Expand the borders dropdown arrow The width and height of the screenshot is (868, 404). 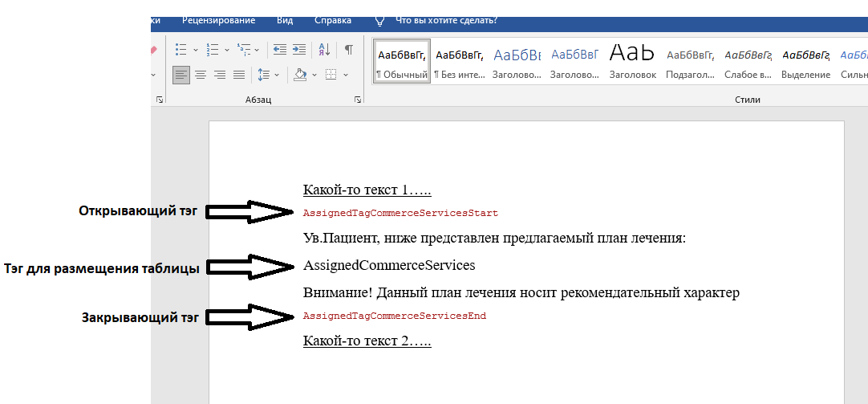click(346, 74)
